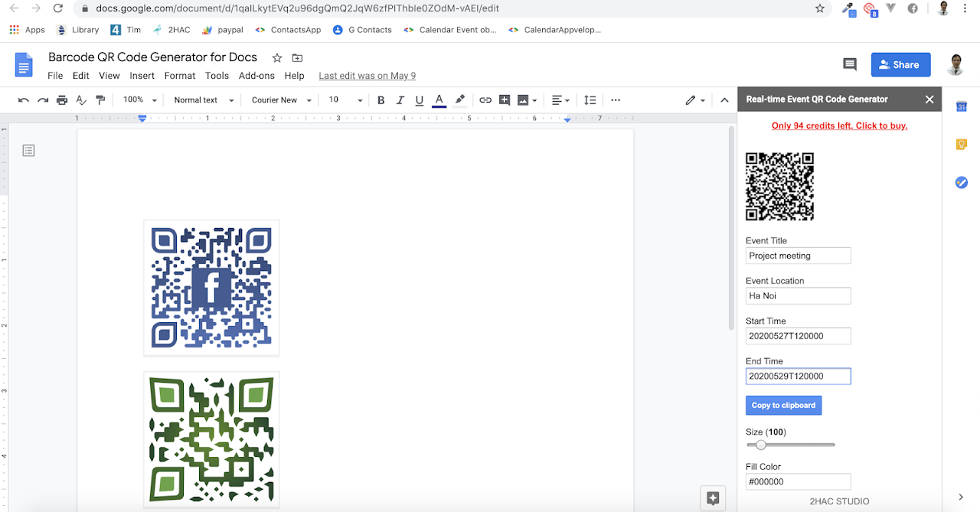Run spelling and grammar check icon

click(81, 100)
